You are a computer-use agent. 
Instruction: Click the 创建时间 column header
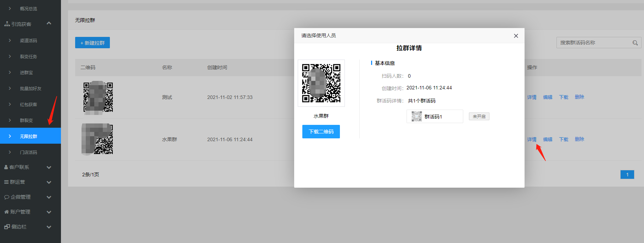[217, 67]
